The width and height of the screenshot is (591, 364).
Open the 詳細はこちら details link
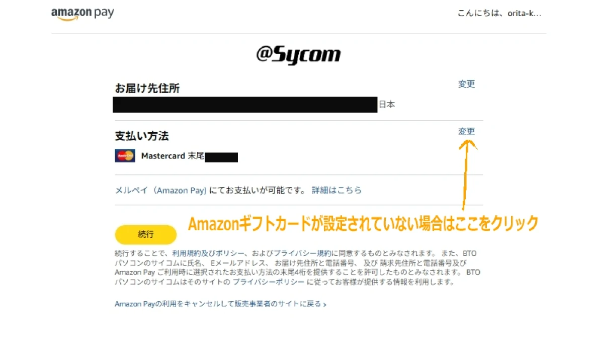336,190
